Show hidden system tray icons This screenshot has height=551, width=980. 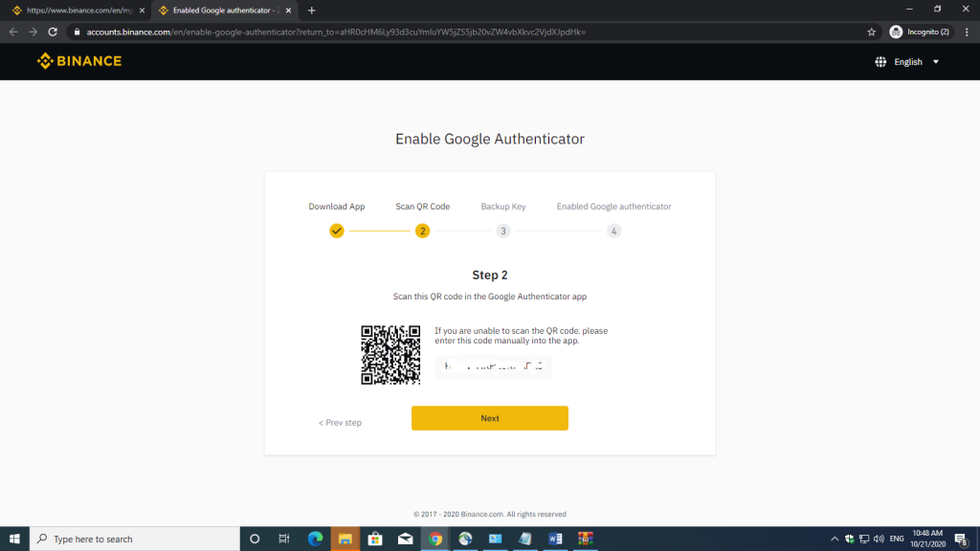835,539
